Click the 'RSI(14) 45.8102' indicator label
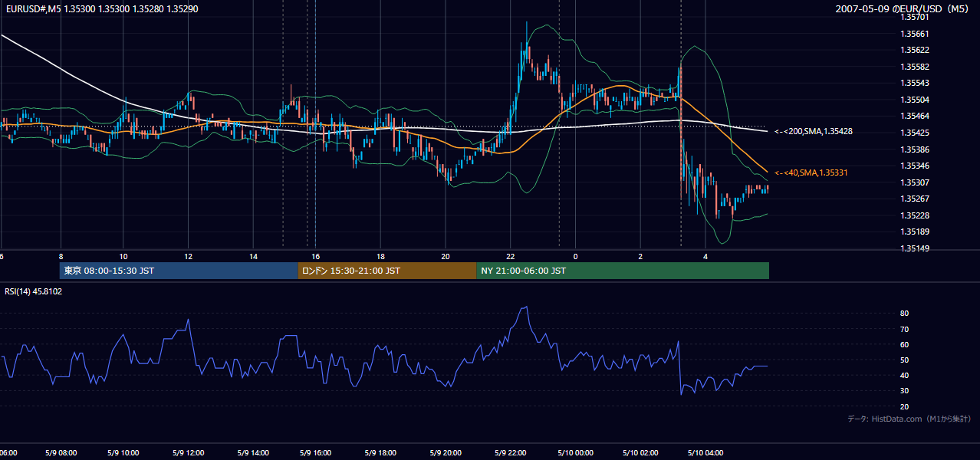Viewport: 980px width, 460px height. point(34,291)
